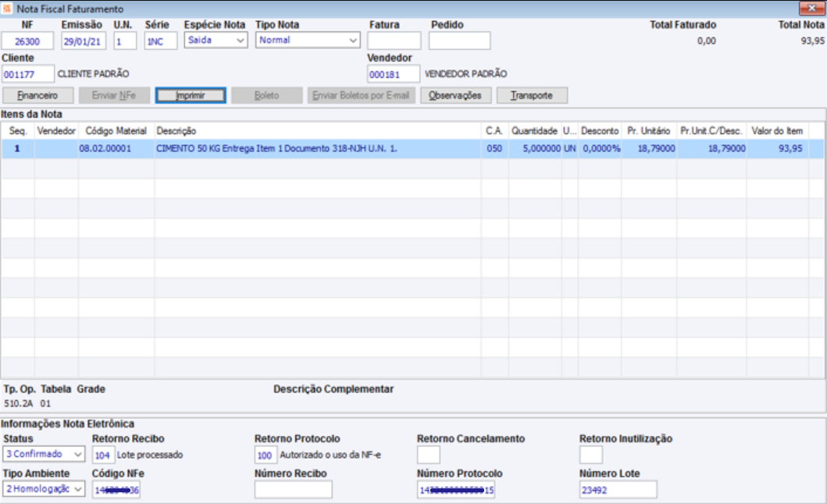
Task: Click the Cliente code field
Action: pyautogui.click(x=27, y=74)
